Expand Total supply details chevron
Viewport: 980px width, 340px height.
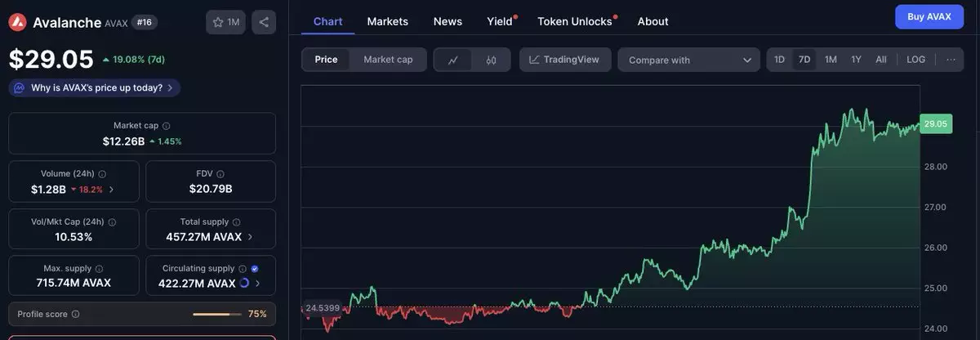click(x=250, y=237)
